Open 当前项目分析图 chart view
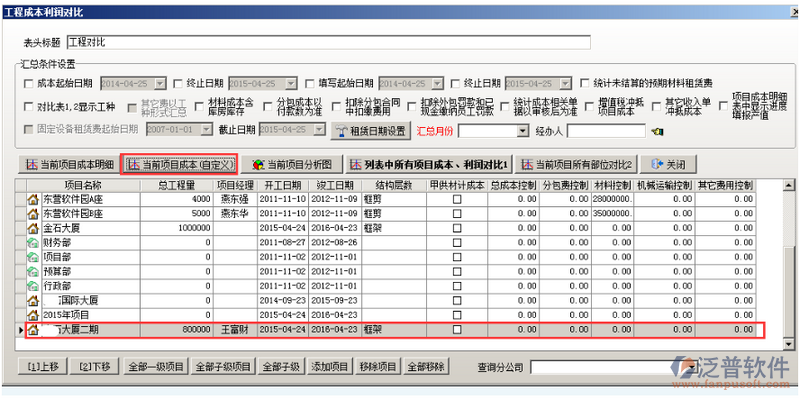Screen dimensions: 800x400 [292, 164]
